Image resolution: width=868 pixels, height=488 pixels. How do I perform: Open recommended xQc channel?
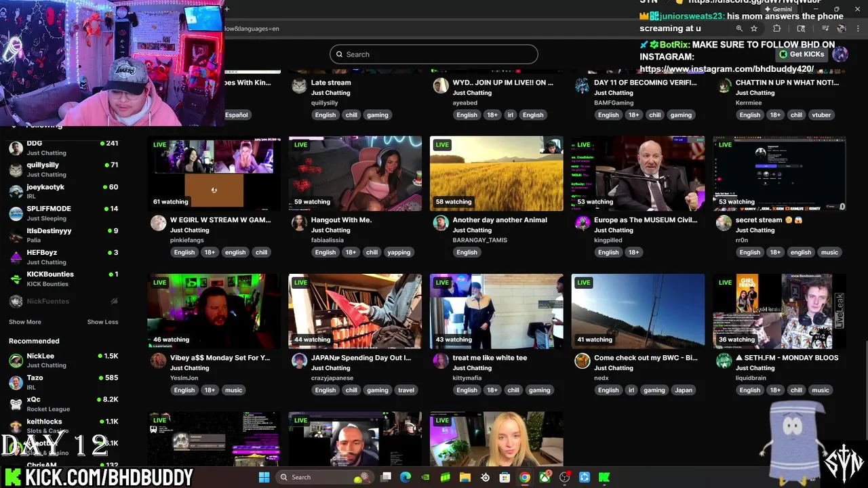coord(64,404)
